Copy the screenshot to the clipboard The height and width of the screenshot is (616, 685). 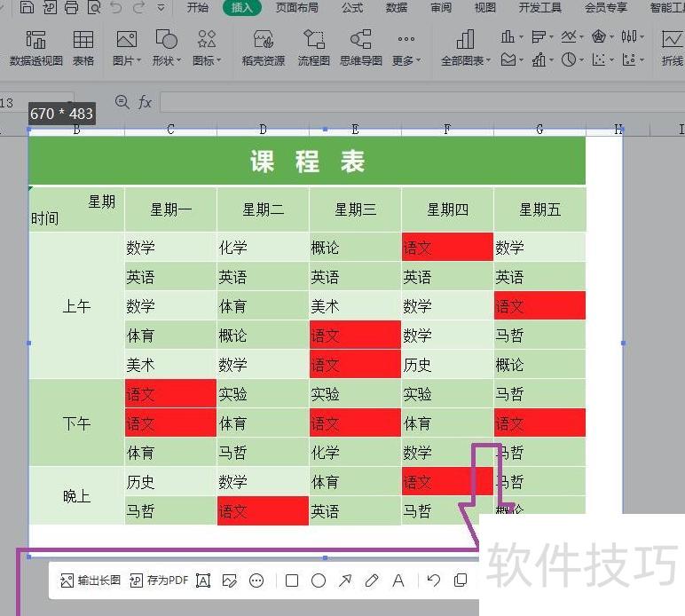[x=461, y=580]
